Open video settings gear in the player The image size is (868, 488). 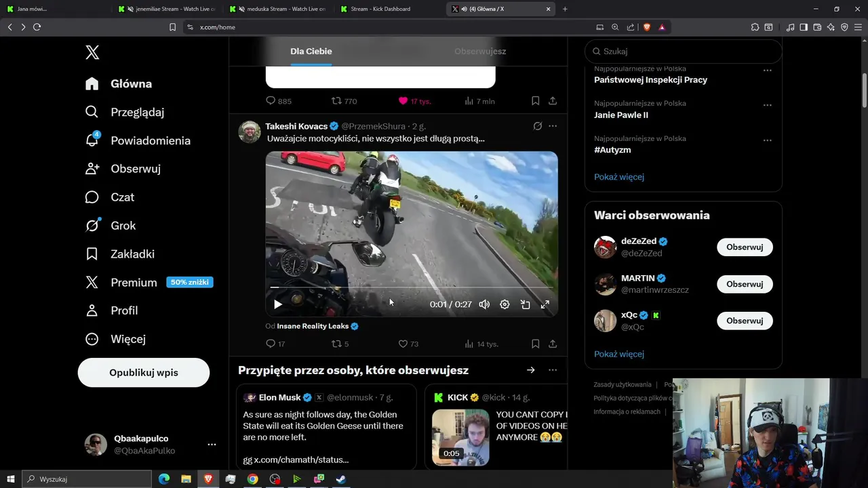[x=505, y=304]
